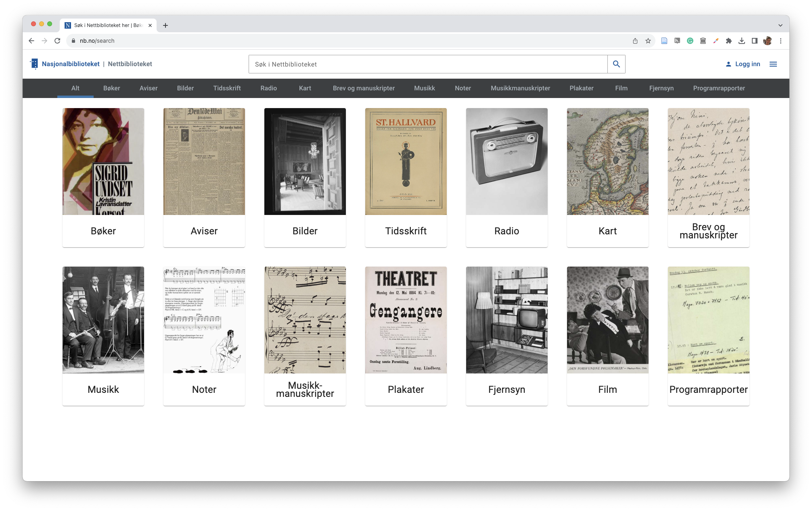Reload the page
Image resolution: width=812 pixels, height=511 pixels.
(x=57, y=41)
